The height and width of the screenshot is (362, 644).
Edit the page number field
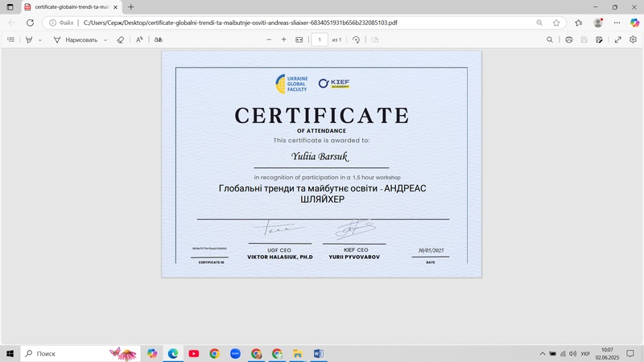(x=320, y=39)
